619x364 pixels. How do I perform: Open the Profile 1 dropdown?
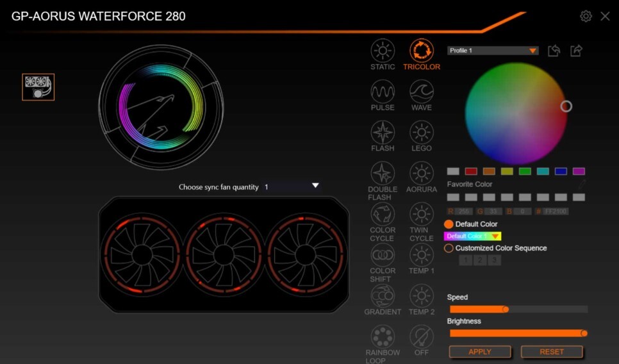click(493, 51)
